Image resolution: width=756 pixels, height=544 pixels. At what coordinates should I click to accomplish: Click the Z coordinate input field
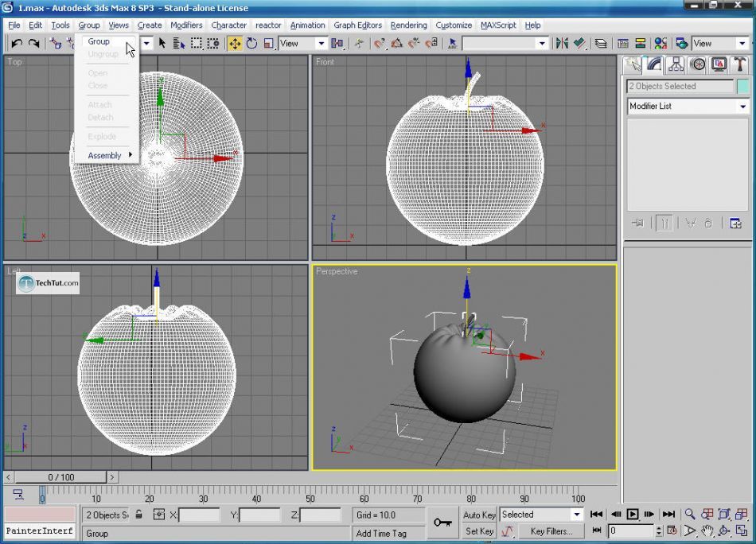(320, 515)
